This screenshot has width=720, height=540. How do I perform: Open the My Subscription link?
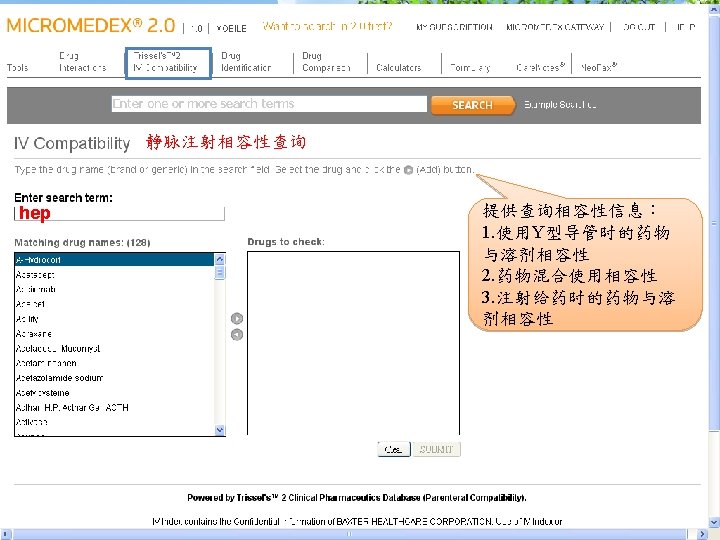[x=454, y=27]
